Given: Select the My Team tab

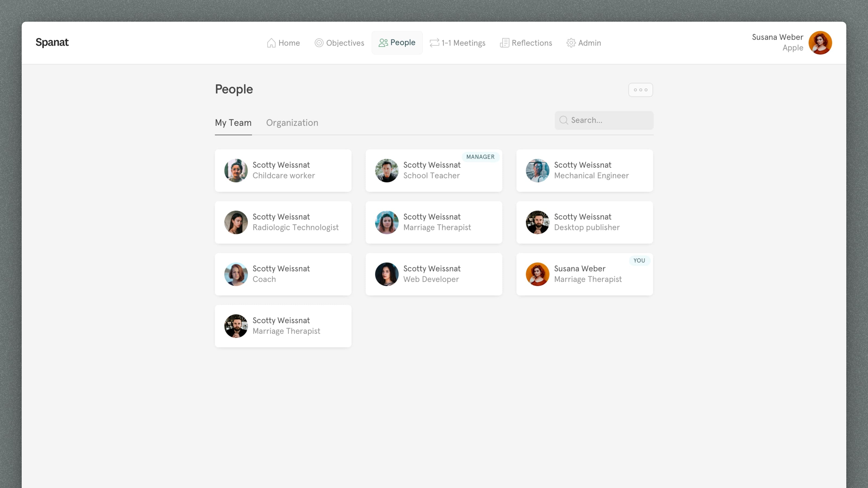Looking at the screenshot, I should click(x=233, y=123).
